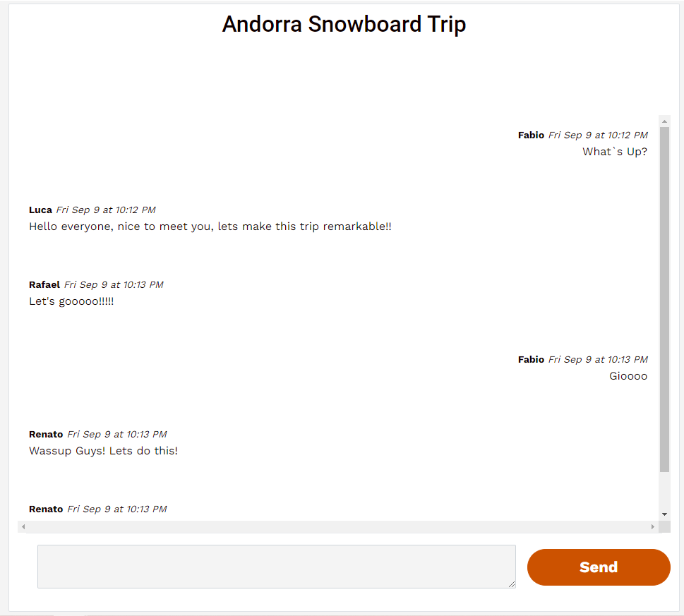Focus the message input text box
This screenshot has width=684, height=616.
(276, 566)
